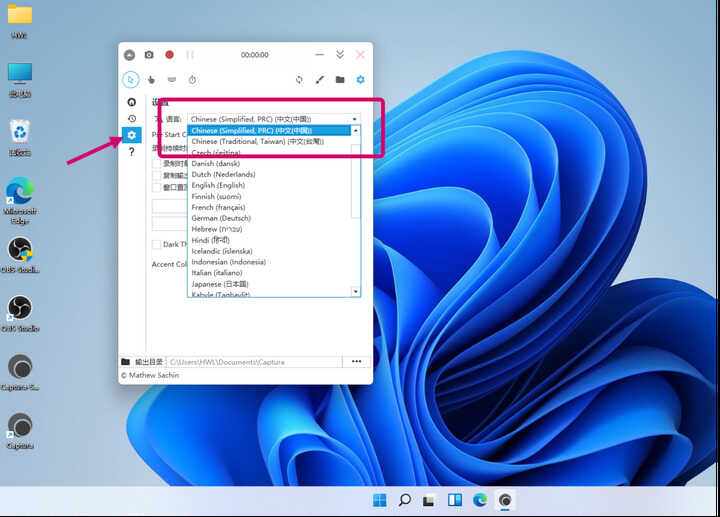The image size is (720, 517).
Task: Select Chinese (Traditional, Taiwan) language
Action: click(x=269, y=141)
